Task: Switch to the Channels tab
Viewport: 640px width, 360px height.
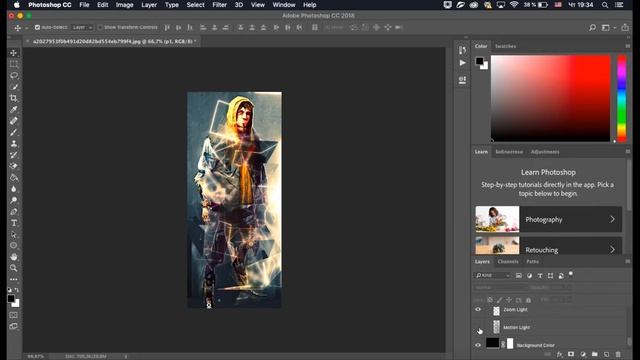Action: pyautogui.click(x=508, y=262)
